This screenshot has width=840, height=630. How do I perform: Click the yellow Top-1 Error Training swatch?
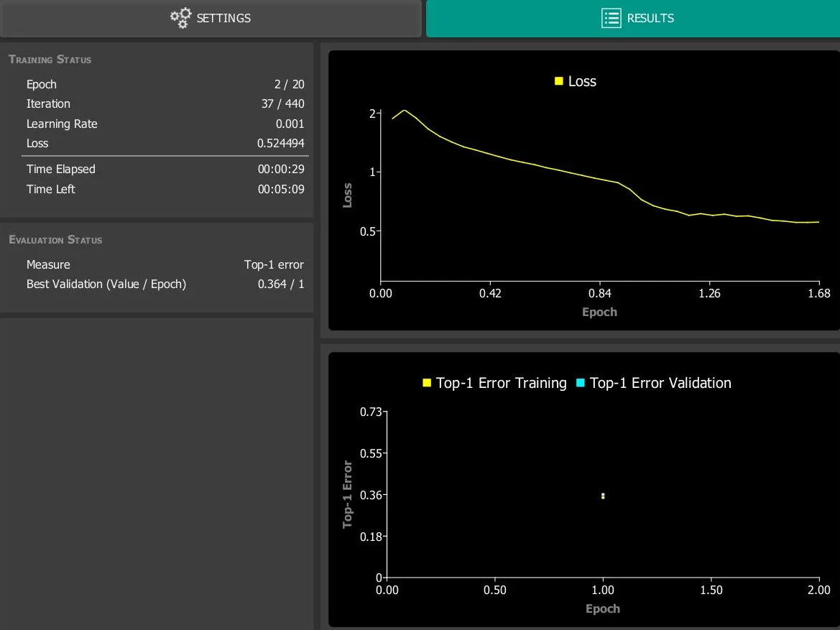[427, 384]
